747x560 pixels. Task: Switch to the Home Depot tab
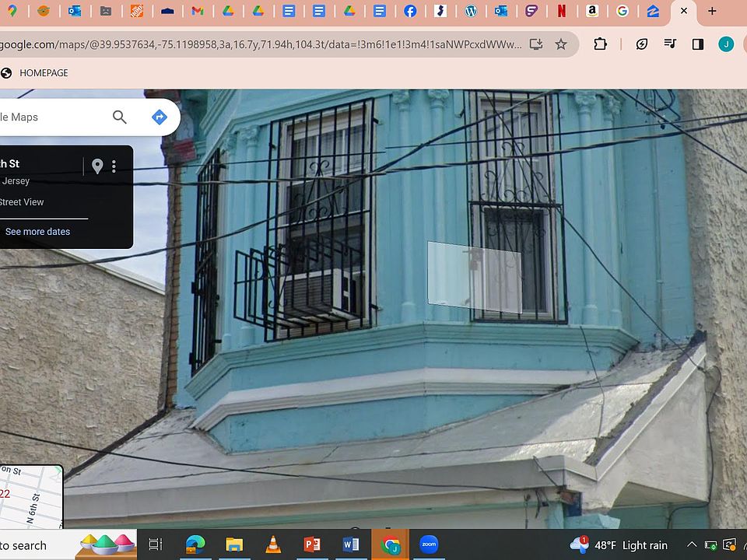[x=137, y=10]
